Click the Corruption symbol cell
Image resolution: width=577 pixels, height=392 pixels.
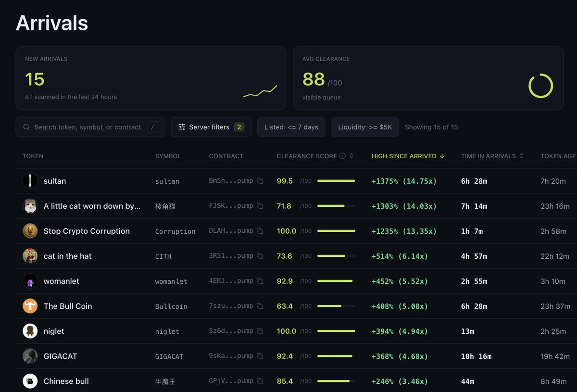tap(175, 231)
